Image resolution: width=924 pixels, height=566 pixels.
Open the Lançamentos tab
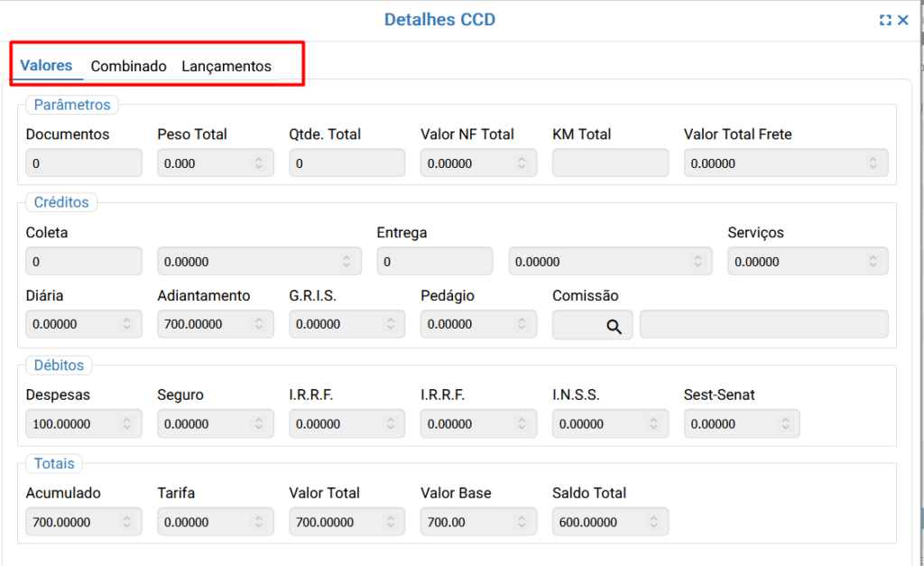pyautogui.click(x=226, y=66)
